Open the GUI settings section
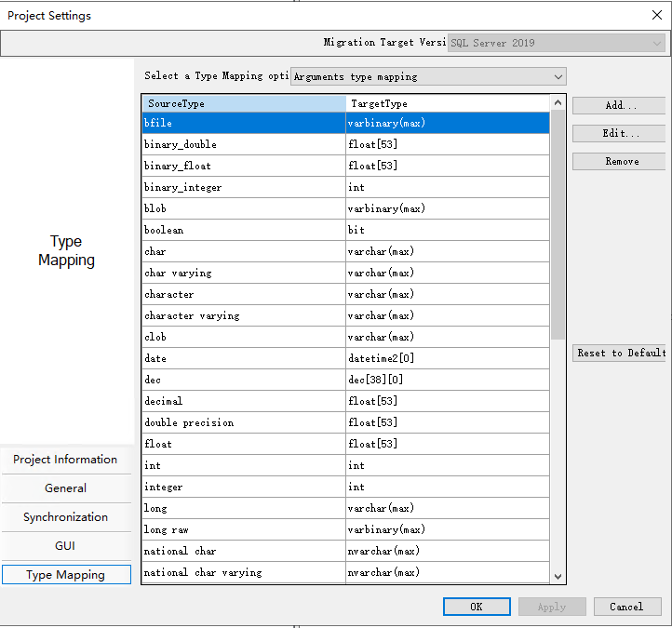 [66, 546]
